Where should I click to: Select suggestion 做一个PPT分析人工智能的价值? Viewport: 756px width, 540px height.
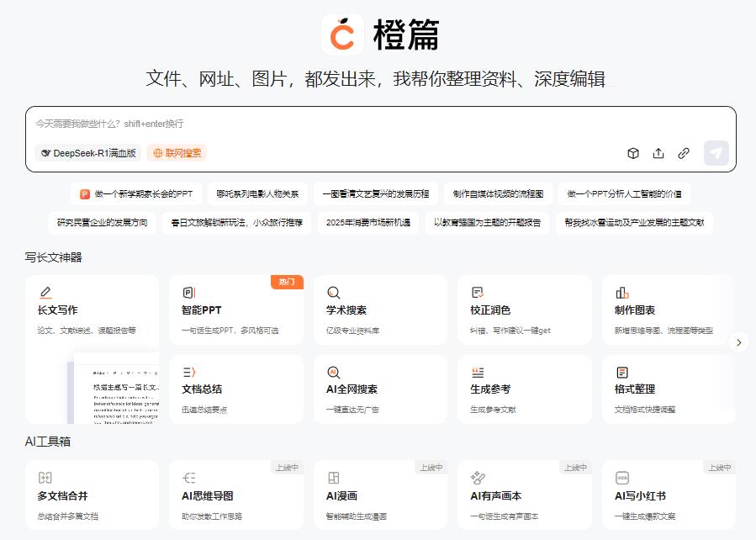point(624,193)
